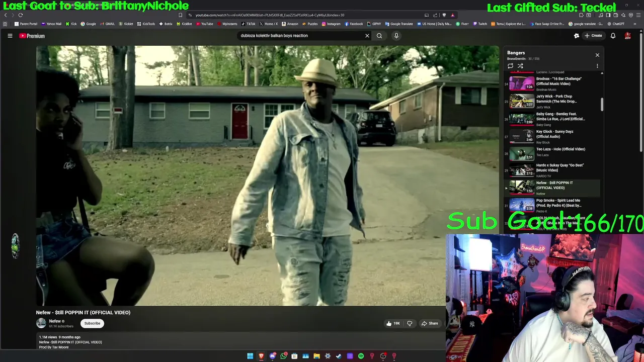
Task: Click the bookmark-this-page icon in address bar
Action: tap(181, 15)
